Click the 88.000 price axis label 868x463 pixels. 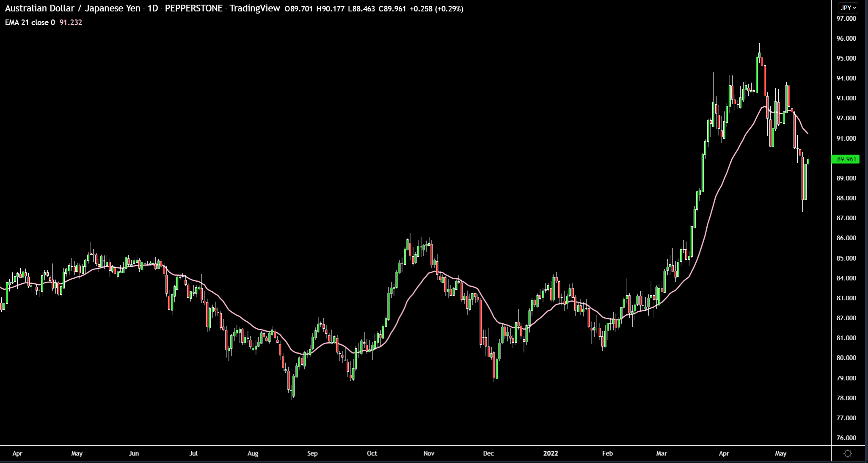pyautogui.click(x=846, y=198)
